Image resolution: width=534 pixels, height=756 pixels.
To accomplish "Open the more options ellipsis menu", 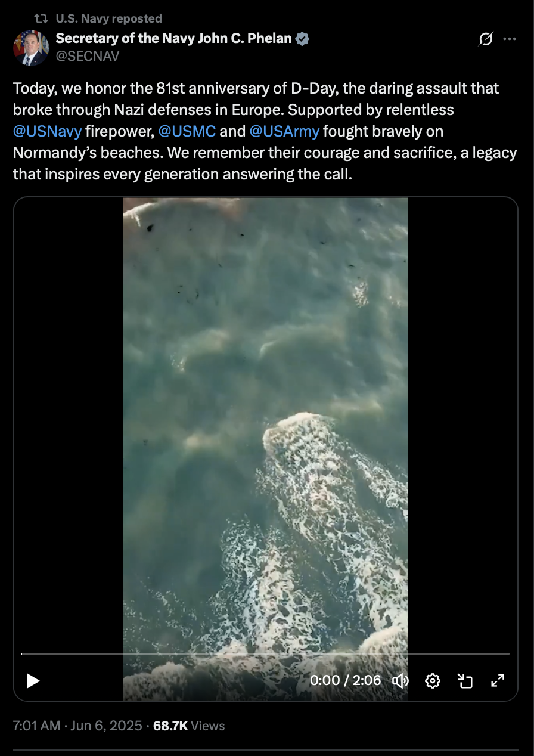I will point(509,39).
